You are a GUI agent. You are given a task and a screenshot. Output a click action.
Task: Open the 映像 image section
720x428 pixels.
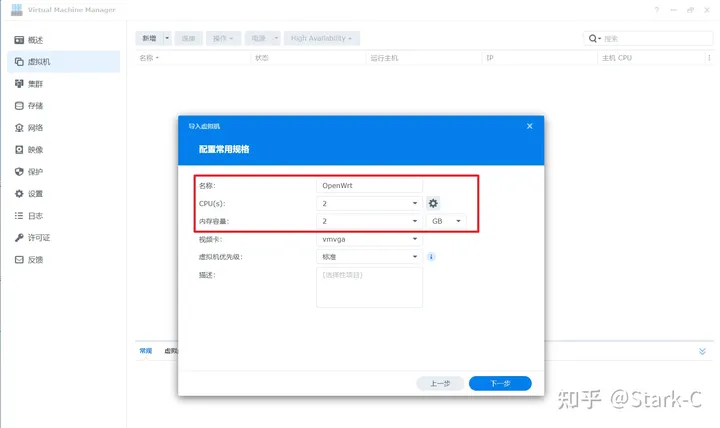click(x=63, y=150)
